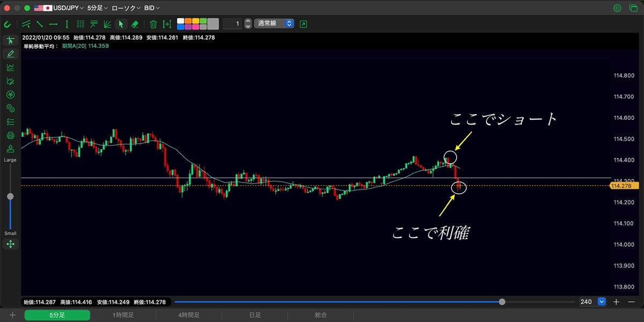Switch to the 4時間足 tab
Image resolution: width=644 pixels, height=322 pixels.
(x=189, y=316)
